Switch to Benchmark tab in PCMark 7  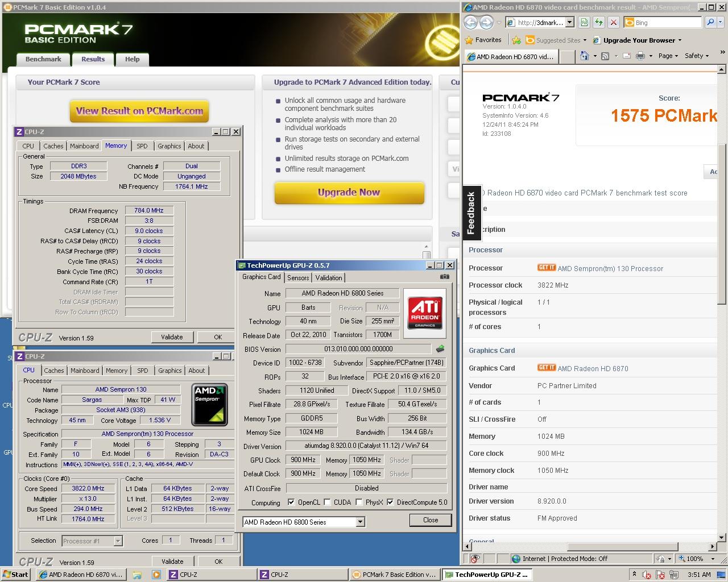click(x=43, y=59)
